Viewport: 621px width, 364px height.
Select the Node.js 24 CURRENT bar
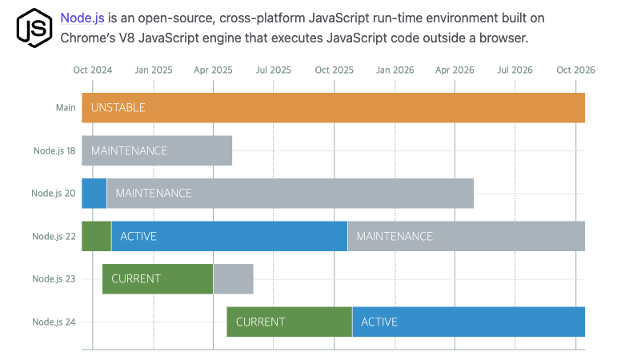(x=290, y=322)
